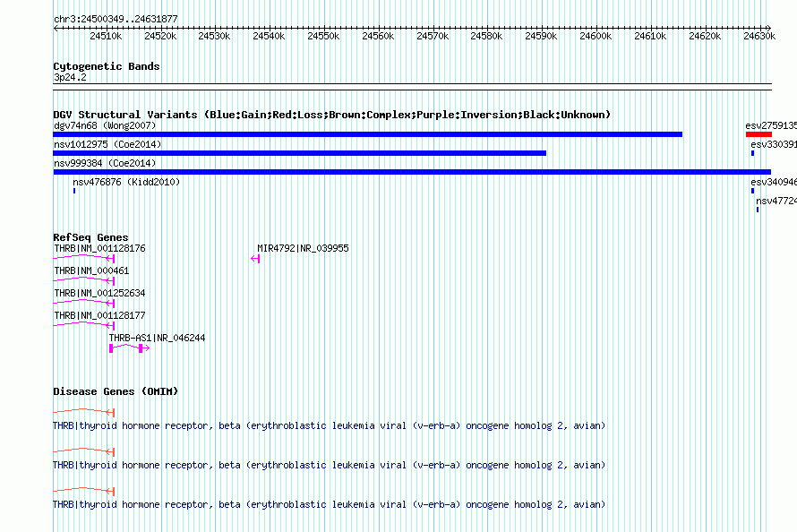Click the third OMIM THRB orange gene glyph
Viewport: 797px width, 532px height.
pos(84,492)
